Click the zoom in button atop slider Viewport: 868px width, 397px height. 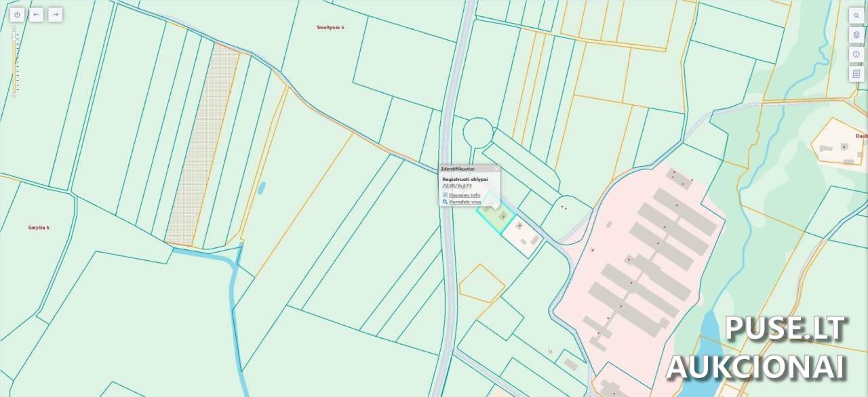[x=14, y=28]
